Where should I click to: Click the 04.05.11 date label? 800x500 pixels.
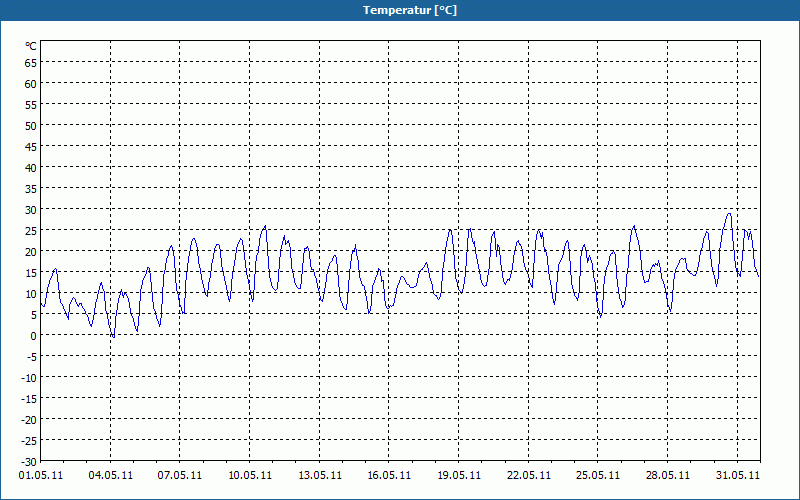pyautogui.click(x=110, y=475)
